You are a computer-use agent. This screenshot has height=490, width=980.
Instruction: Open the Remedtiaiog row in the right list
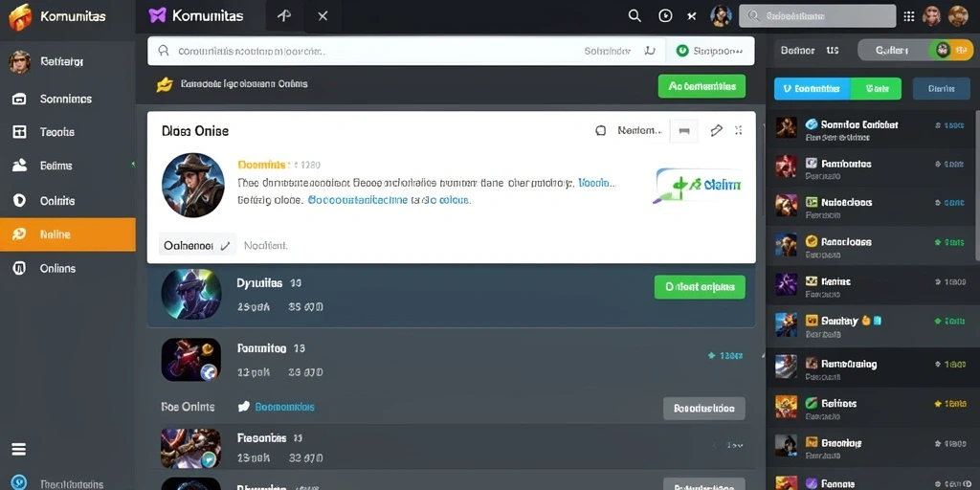point(870,367)
